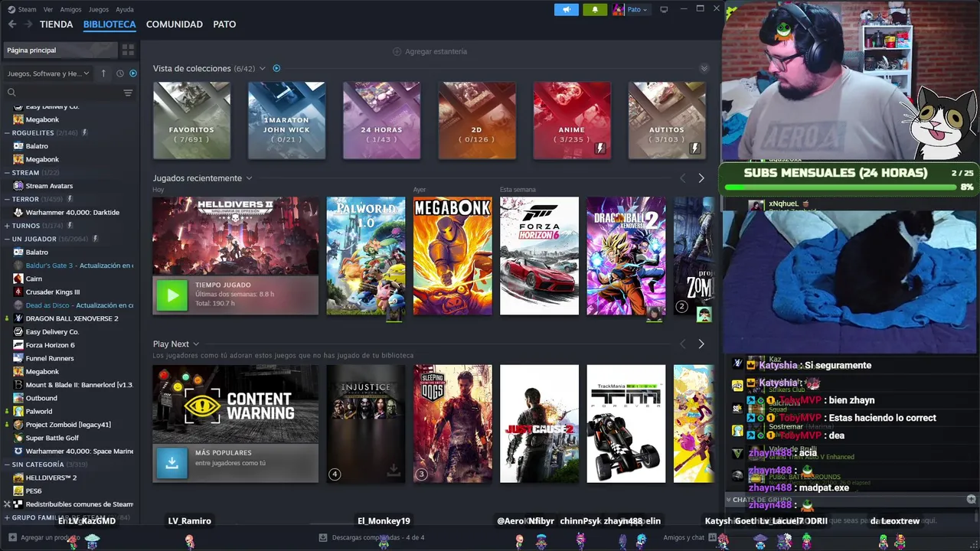Click the plus icon beside Agregar estantería
Screen dimensions: 980x551
[397, 51]
